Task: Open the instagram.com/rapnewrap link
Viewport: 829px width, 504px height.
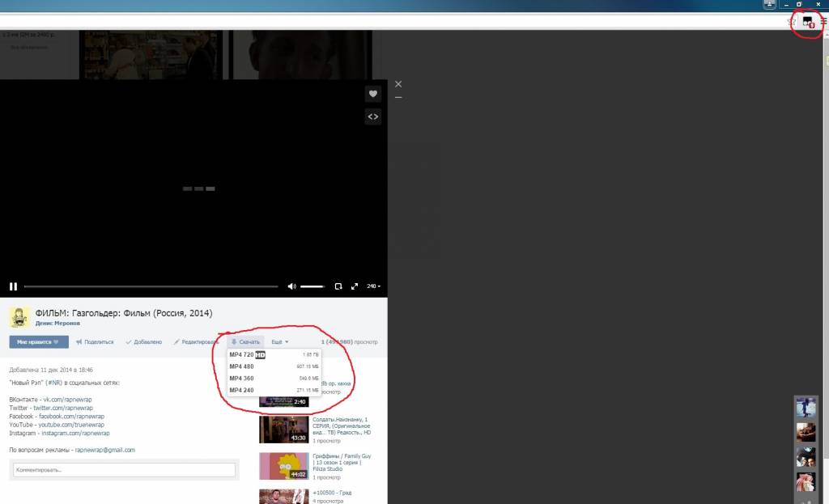Action: (x=75, y=433)
